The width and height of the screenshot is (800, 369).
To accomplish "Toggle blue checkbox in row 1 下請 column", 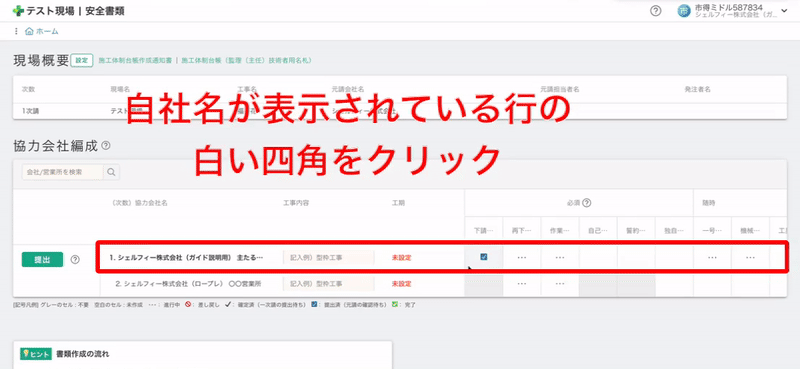I will coord(484,257).
